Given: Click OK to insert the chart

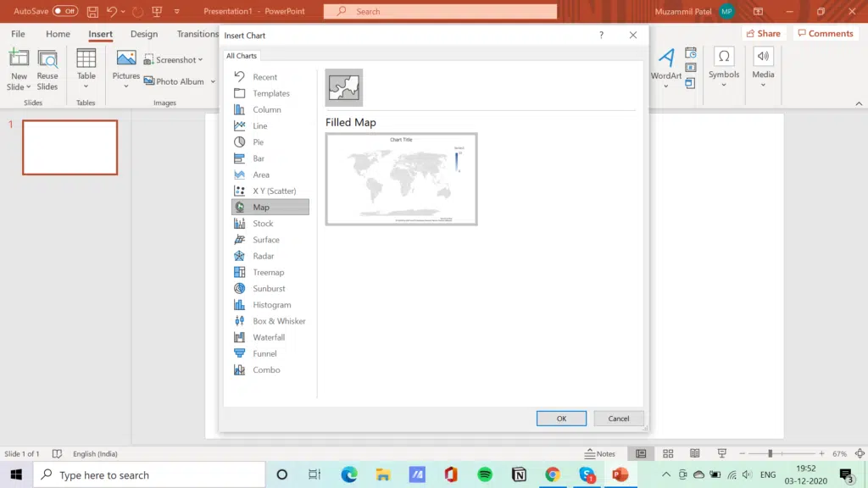Looking at the screenshot, I should [x=561, y=419].
